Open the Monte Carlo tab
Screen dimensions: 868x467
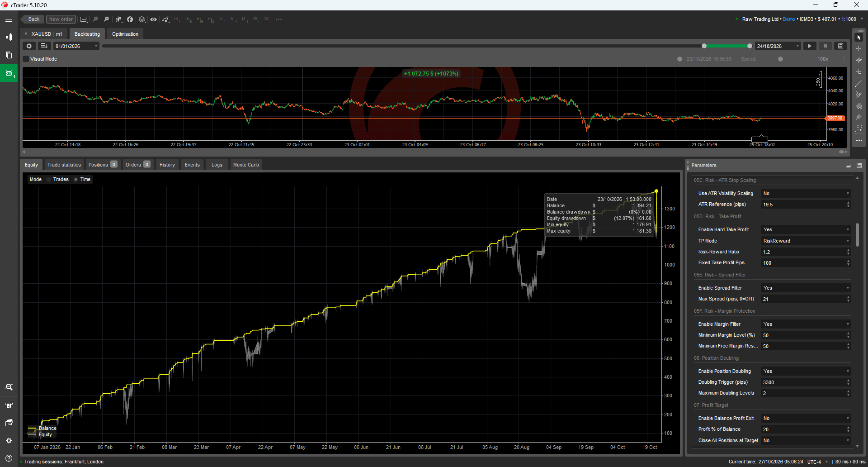246,165
